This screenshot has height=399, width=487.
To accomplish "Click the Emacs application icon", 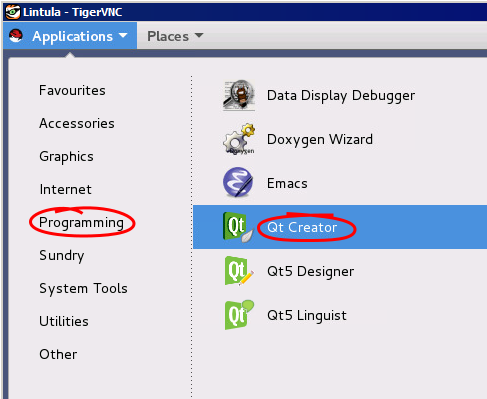I will (x=238, y=183).
